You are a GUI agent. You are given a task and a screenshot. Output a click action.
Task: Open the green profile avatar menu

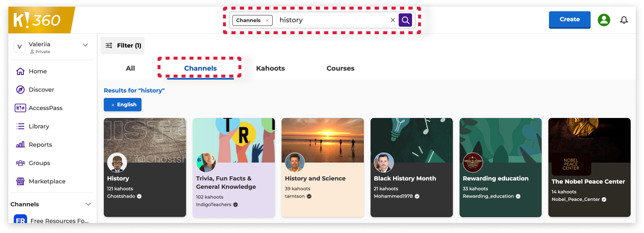(x=604, y=20)
